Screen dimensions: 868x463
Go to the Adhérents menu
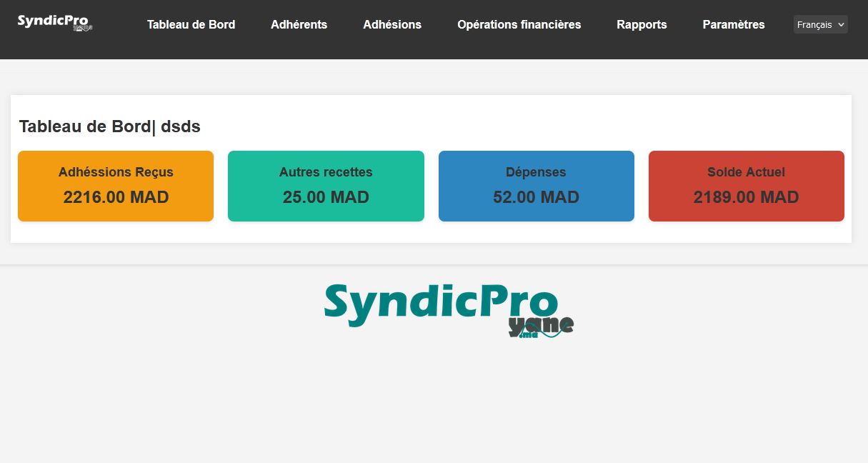tap(299, 25)
